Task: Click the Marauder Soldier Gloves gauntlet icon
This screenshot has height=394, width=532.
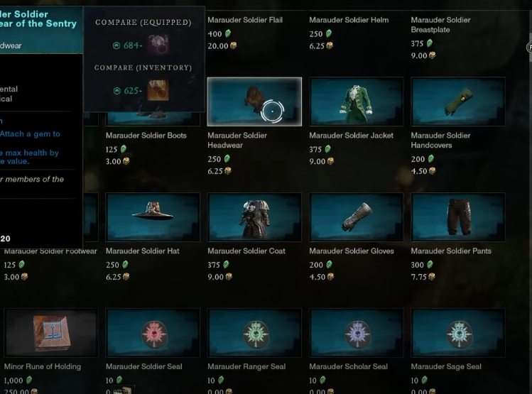Action: 357,217
